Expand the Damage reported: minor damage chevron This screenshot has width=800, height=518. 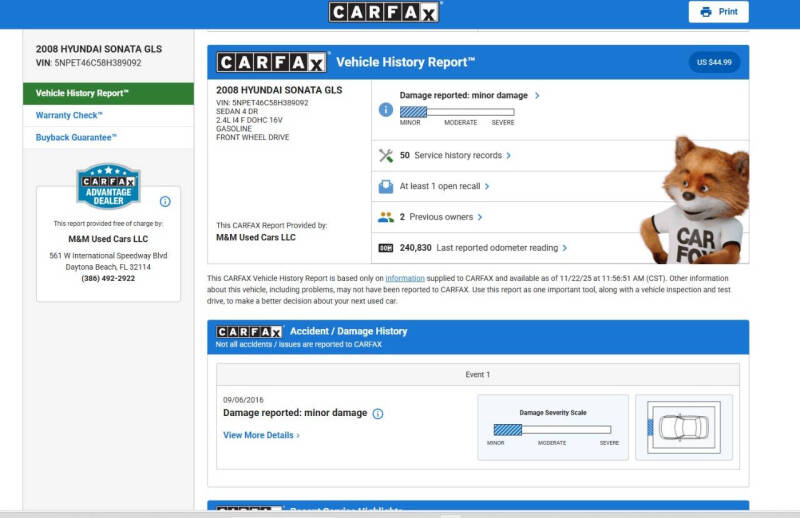point(537,96)
